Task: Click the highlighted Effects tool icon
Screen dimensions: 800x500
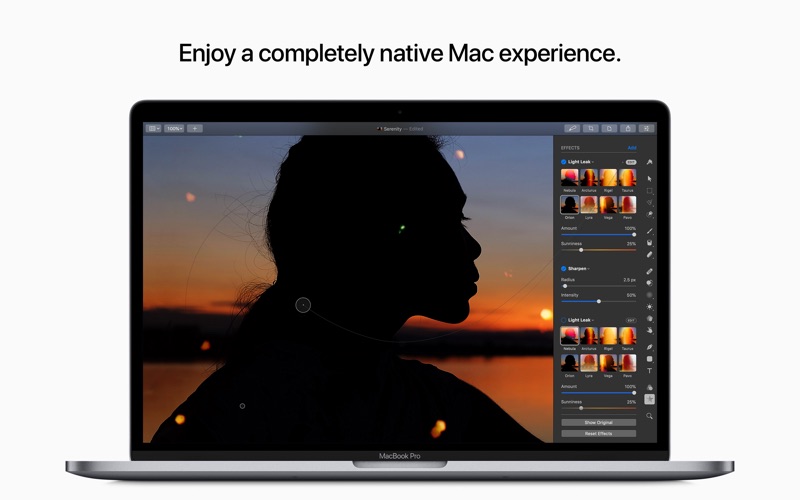Action: pyautogui.click(x=649, y=399)
